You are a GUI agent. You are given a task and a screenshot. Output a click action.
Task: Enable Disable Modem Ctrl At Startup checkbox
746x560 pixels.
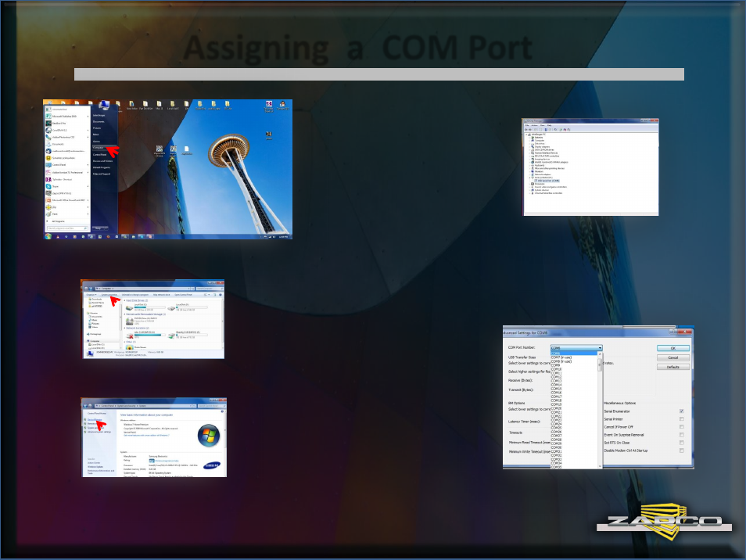pyautogui.click(x=682, y=451)
